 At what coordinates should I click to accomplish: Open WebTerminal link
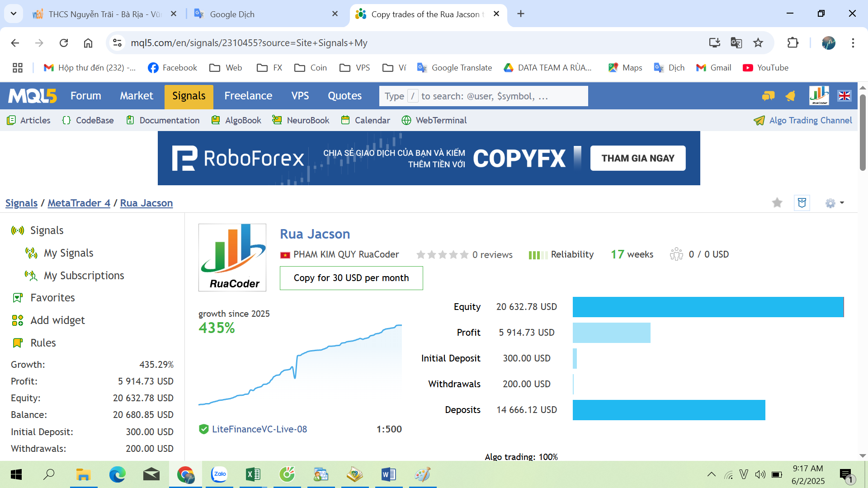pyautogui.click(x=434, y=120)
